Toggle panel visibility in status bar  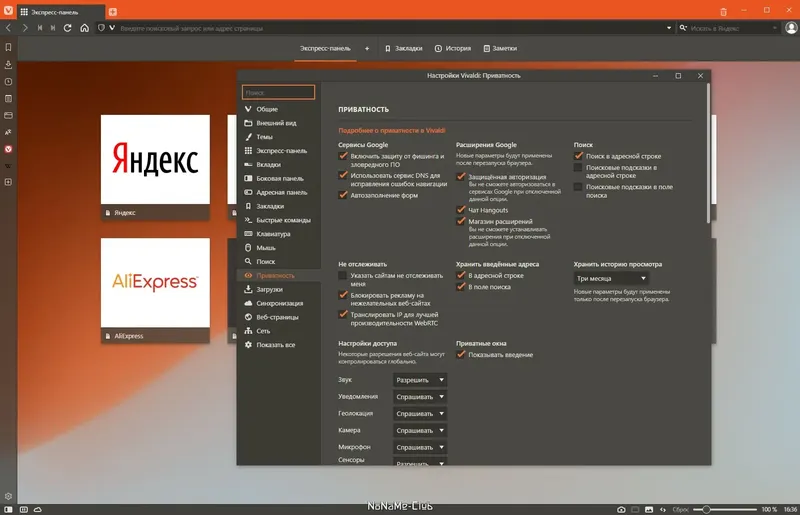(x=8, y=509)
